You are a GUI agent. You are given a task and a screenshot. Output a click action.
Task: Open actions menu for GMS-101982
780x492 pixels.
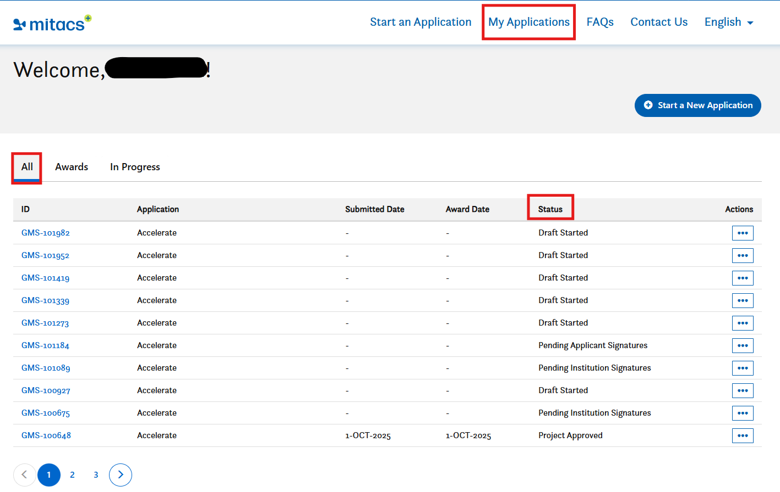click(742, 233)
